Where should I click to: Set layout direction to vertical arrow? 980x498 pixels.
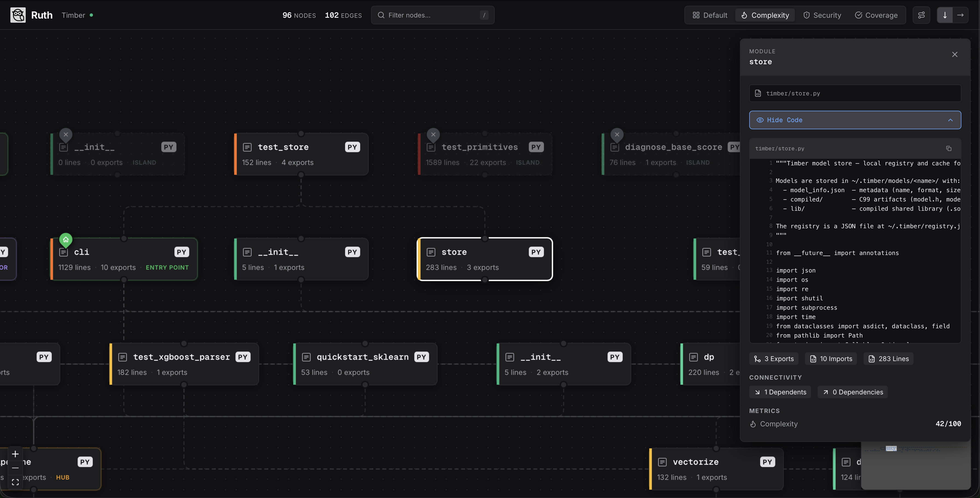(945, 15)
